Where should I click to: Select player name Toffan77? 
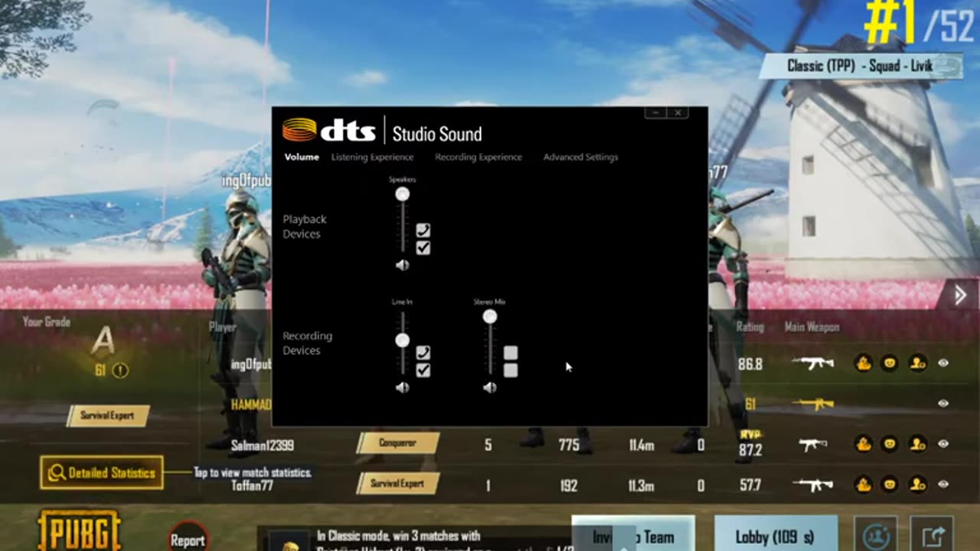[x=253, y=485]
